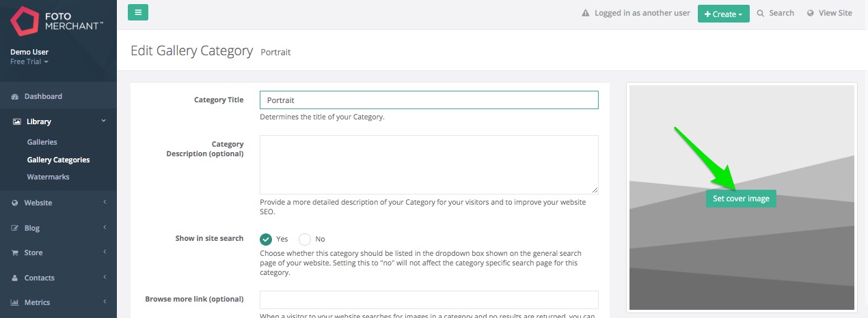The height and width of the screenshot is (318, 868).
Task: Expand the Store section chevron
Action: (105, 252)
